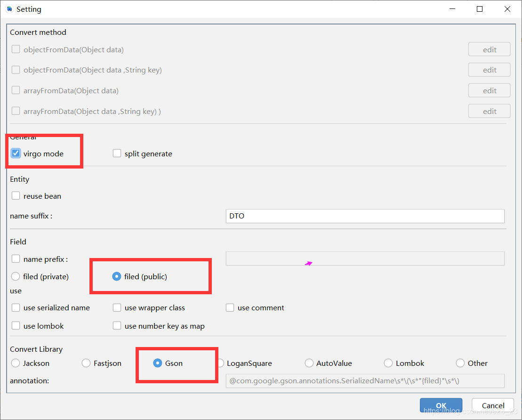
Task: Click edit for arrayFromData with String key
Action: pyautogui.click(x=489, y=111)
